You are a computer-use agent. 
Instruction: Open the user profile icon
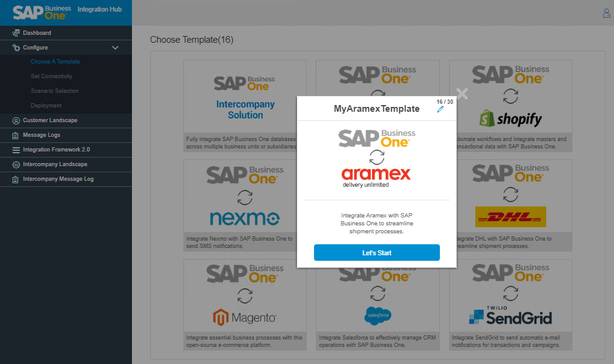pyautogui.click(x=607, y=13)
